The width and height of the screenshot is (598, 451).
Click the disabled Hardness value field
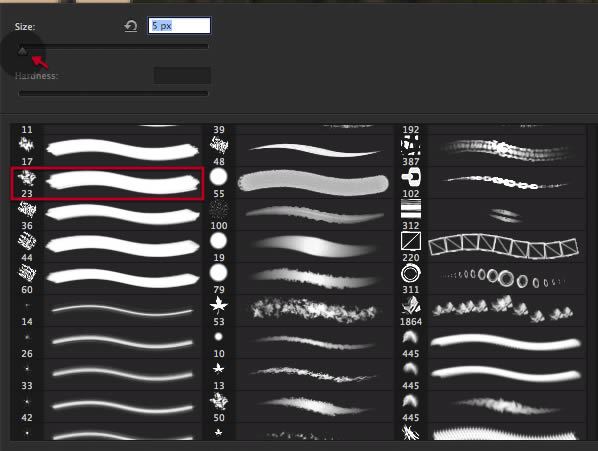[x=182, y=75]
